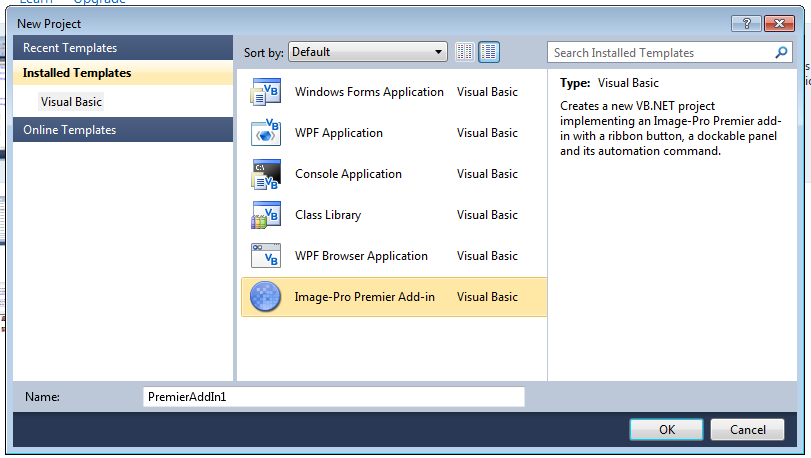This screenshot has width=811, height=458.
Task: Select 'WPF Browser Application' template name
Action: pyautogui.click(x=361, y=256)
